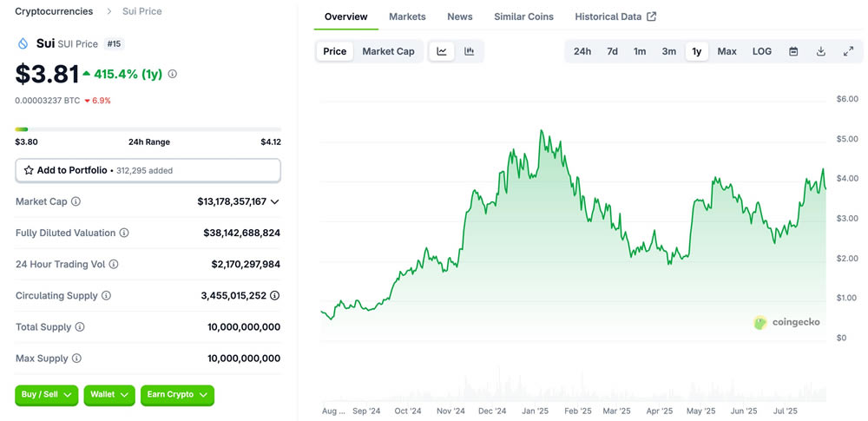The width and height of the screenshot is (868, 421).
Task: Enable LOG scale on chart
Action: coord(761,51)
